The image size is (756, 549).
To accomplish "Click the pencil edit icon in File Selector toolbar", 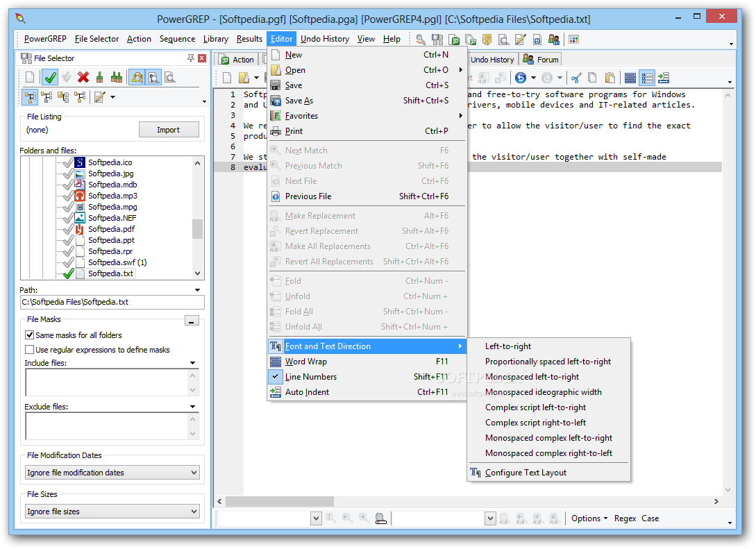I will [x=100, y=97].
